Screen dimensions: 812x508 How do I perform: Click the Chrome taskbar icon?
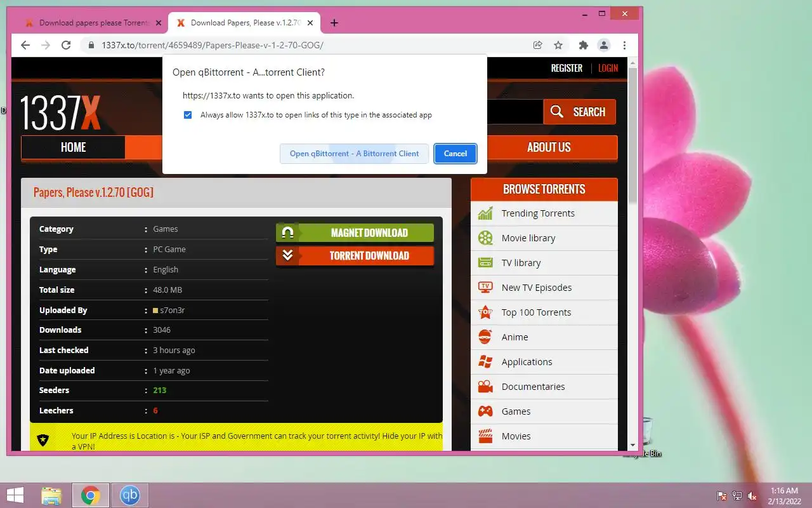tap(90, 495)
